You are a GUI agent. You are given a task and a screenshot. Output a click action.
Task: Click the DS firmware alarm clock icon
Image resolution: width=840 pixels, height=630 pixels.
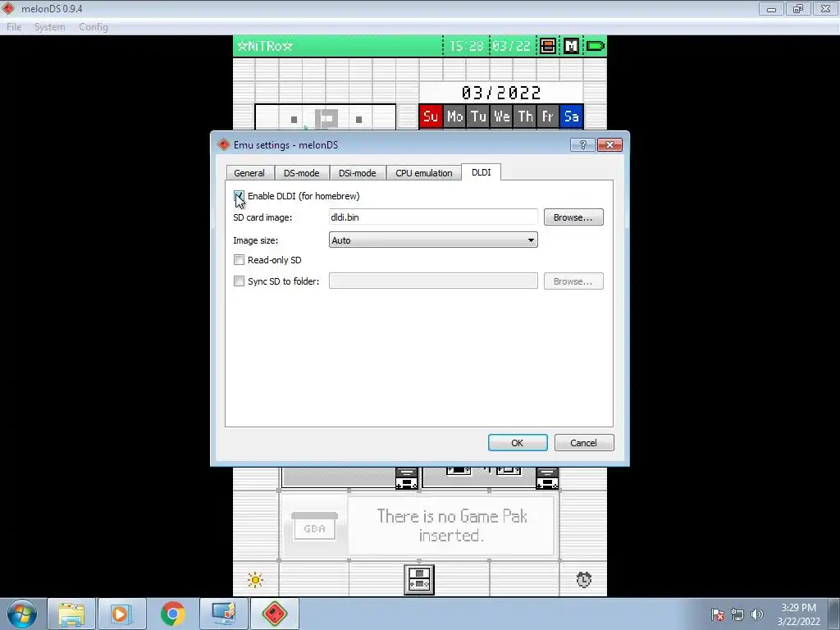point(584,580)
